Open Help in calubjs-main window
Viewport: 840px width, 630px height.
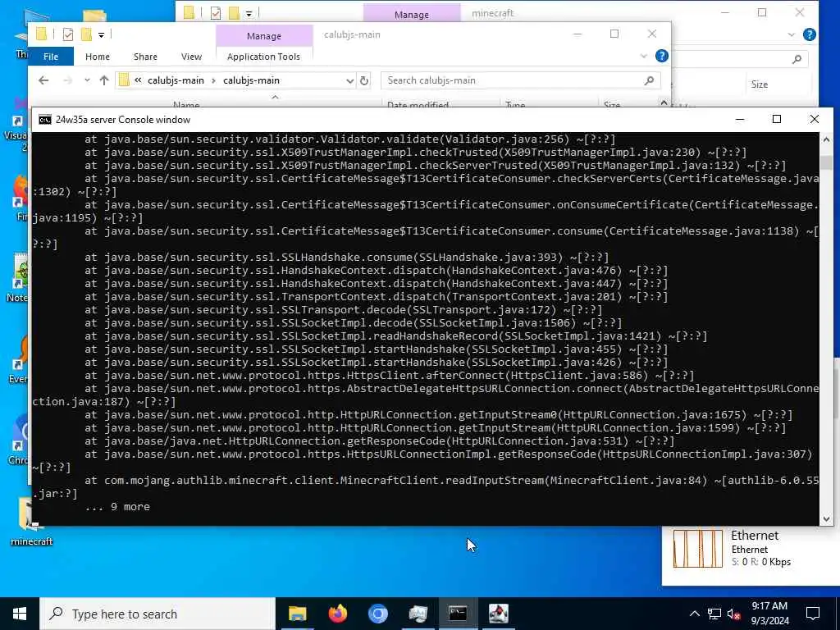pyautogui.click(x=662, y=56)
